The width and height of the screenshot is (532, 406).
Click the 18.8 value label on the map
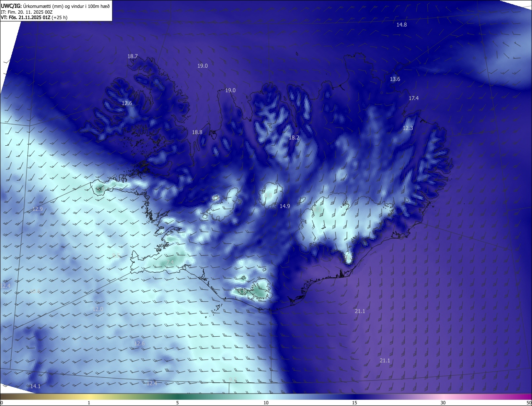coord(197,132)
